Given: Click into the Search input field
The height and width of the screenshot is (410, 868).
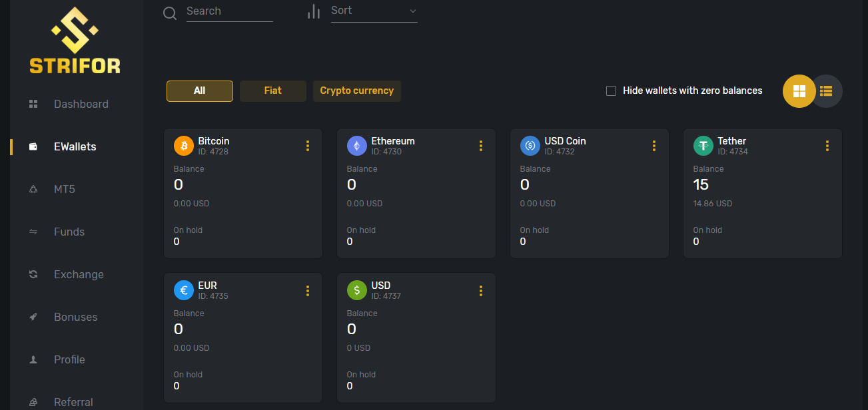Looking at the screenshot, I should (x=228, y=11).
